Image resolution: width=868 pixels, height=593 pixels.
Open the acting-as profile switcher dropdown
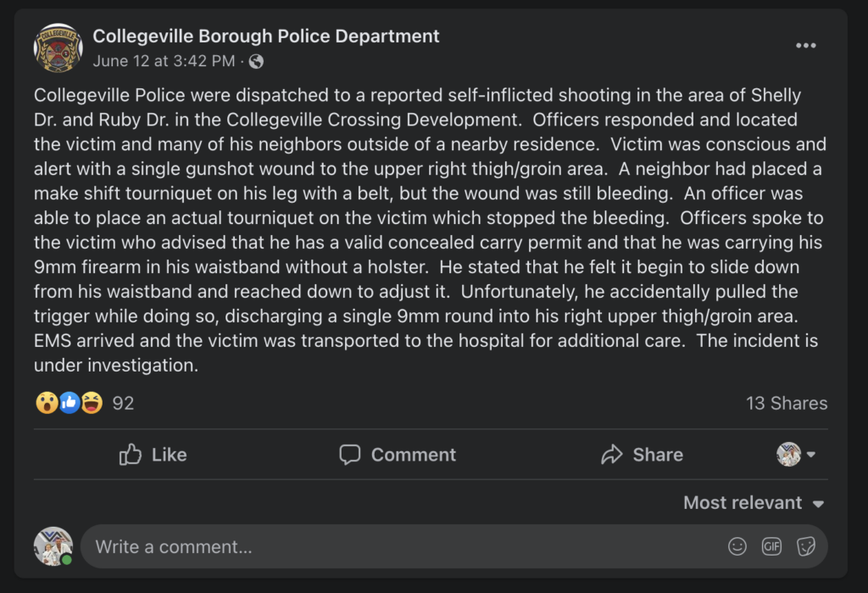tap(797, 455)
